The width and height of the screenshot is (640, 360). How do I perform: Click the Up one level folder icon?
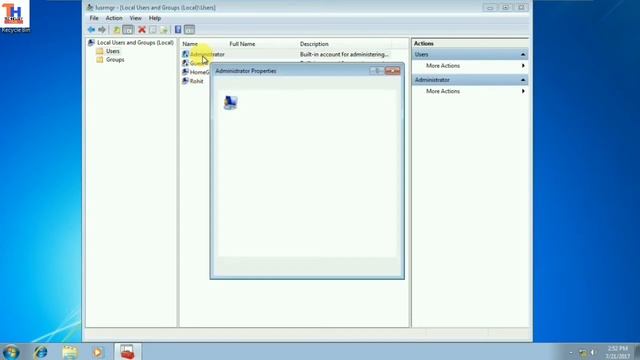click(x=116, y=30)
